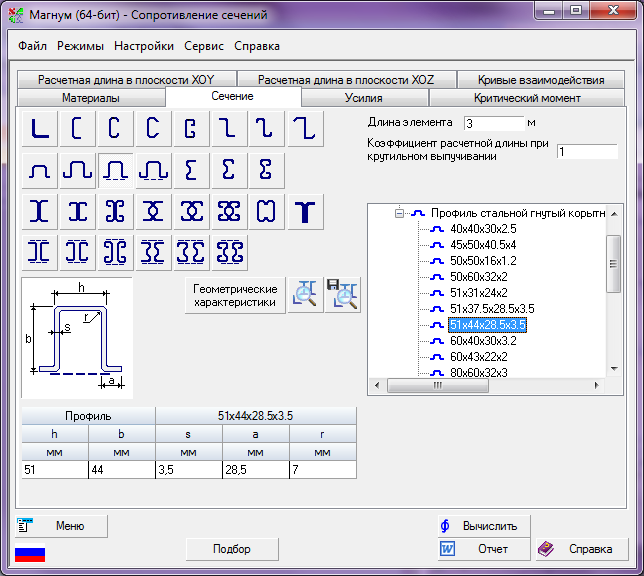The width and height of the screenshot is (644, 576).
Task: Select the T-shaped section icon
Action: pos(305,211)
